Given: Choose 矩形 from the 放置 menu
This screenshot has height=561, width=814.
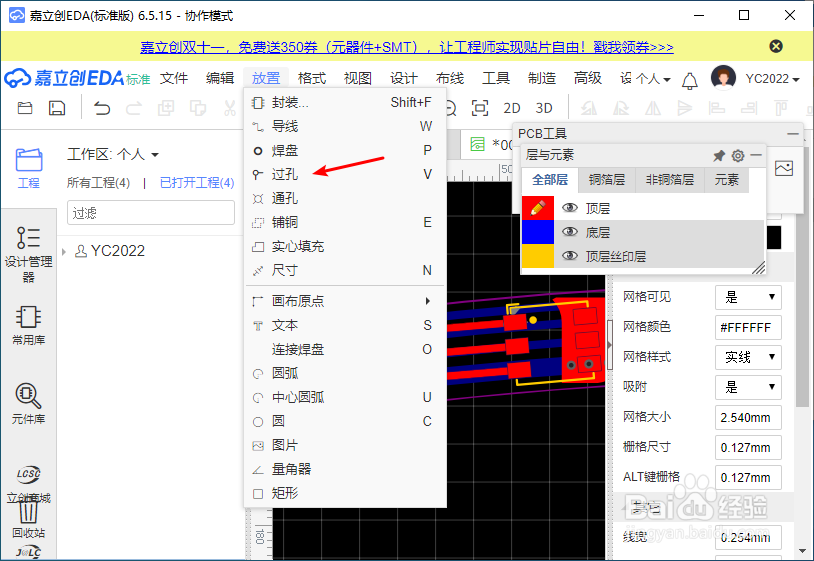Looking at the screenshot, I should pos(345,493).
